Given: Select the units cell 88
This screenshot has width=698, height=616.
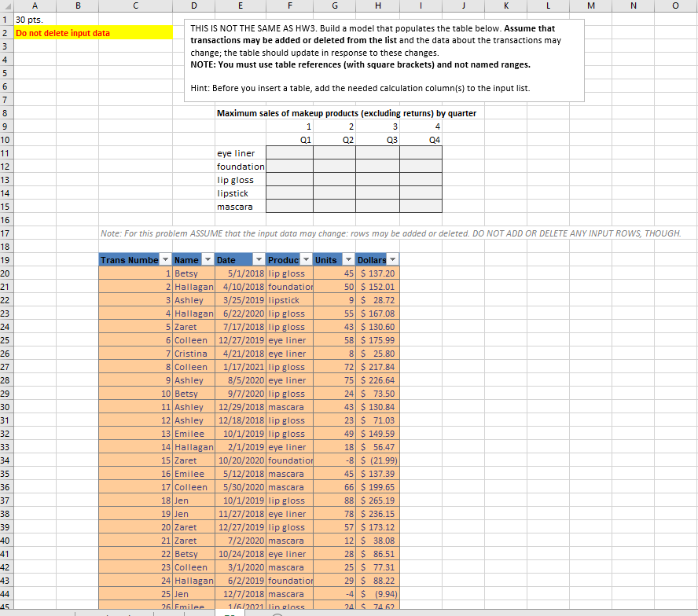Looking at the screenshot, I should tap(335, 500).
